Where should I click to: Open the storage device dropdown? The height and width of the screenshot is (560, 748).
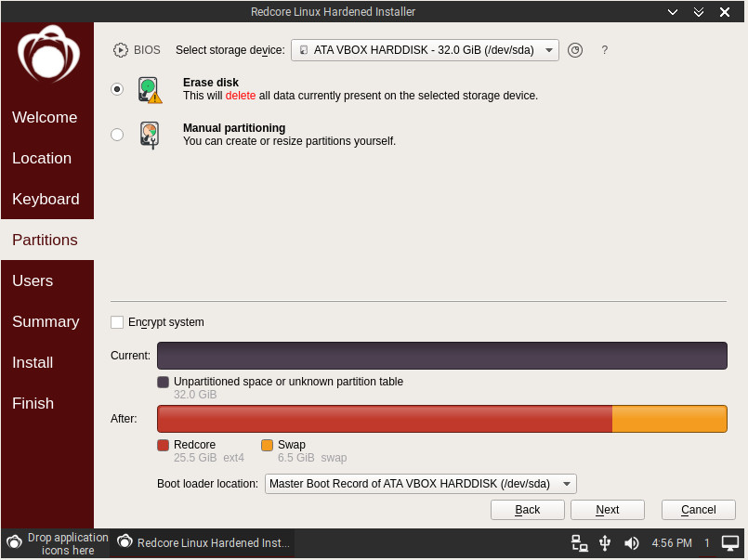click(x=425, y=50)
